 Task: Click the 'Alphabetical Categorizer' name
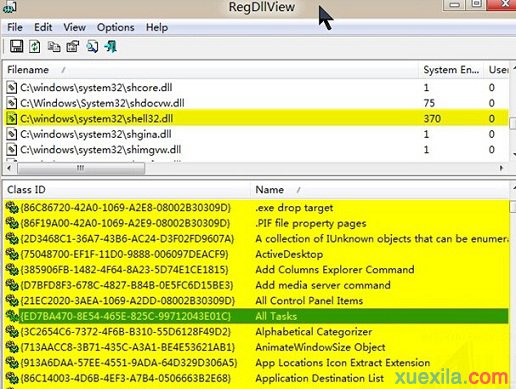314,332
